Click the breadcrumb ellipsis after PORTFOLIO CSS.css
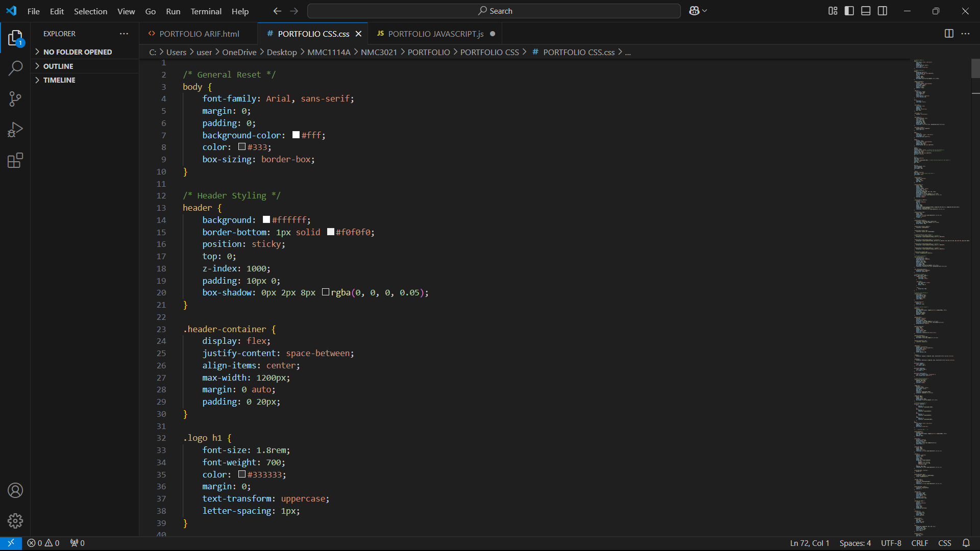The height and width of the screenshot is (551, 980). 628,52
